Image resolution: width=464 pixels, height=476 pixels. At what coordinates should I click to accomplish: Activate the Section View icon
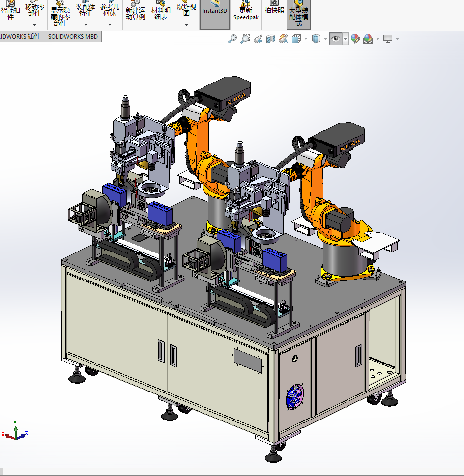[270, 39]
